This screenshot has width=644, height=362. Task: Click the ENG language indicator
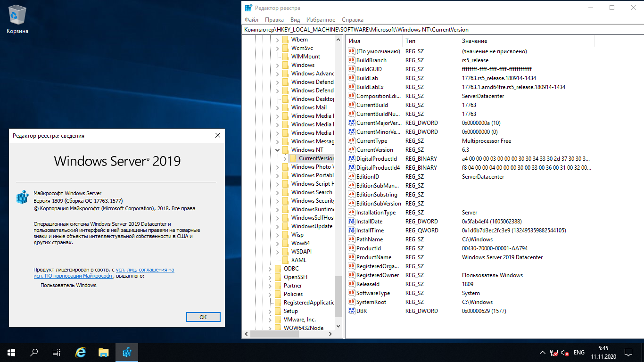[579, 353]
